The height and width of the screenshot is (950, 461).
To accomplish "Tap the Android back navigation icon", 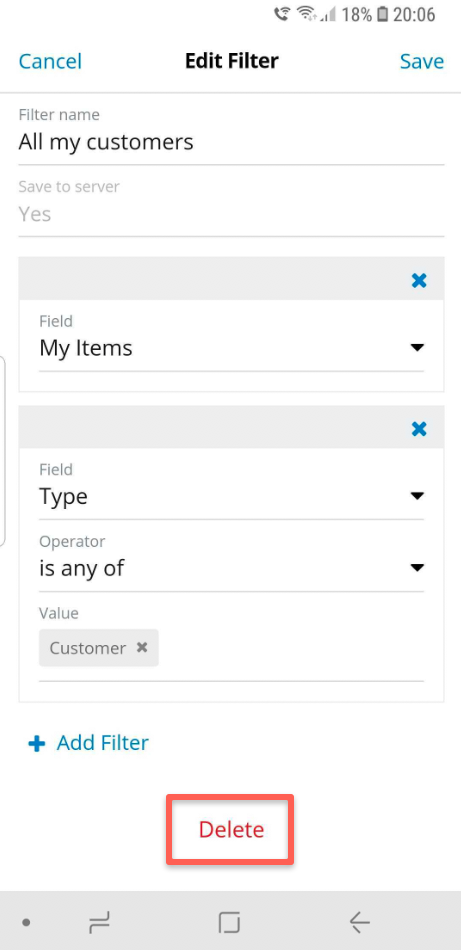I will pyautogui.click(x=359, y=922).
